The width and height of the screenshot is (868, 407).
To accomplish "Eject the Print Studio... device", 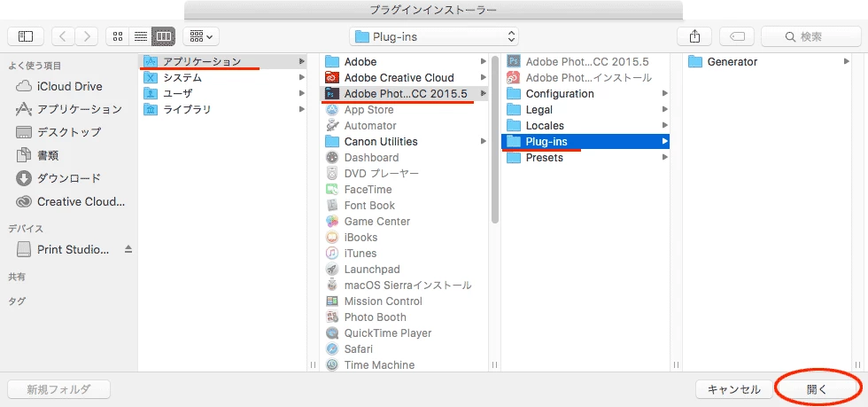I will coord(128,249).
